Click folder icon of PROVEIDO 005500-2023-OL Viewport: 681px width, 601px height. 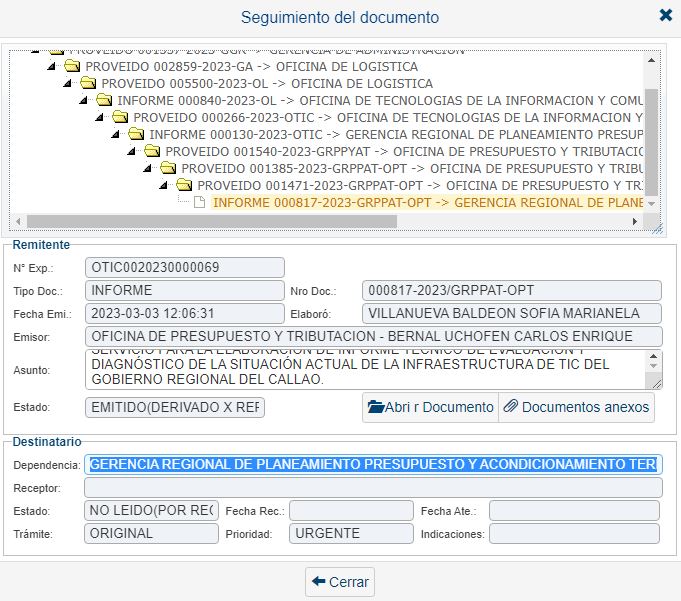pos(88,83)
